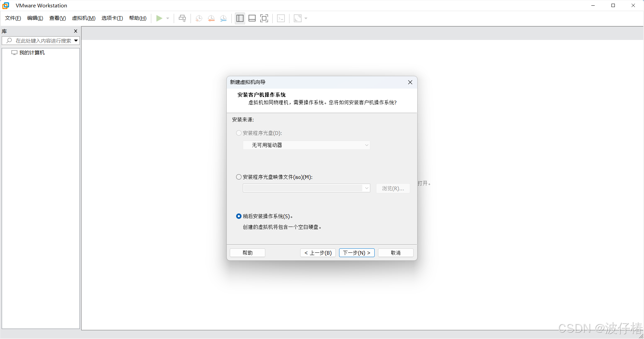Open the search filter dropdown arrow

[76, 41]
